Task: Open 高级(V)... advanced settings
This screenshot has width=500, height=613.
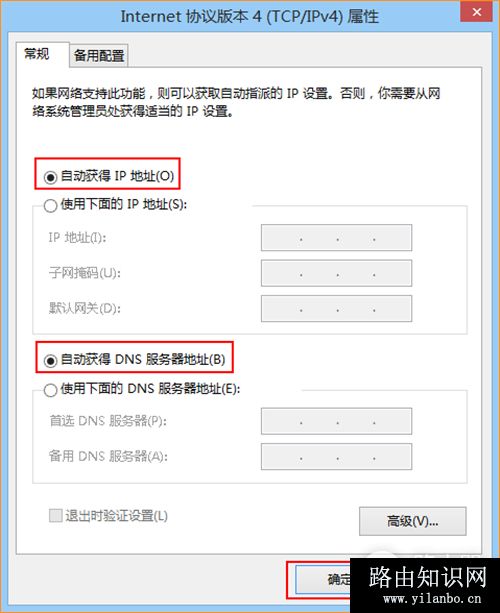Action: coord(412,521)
